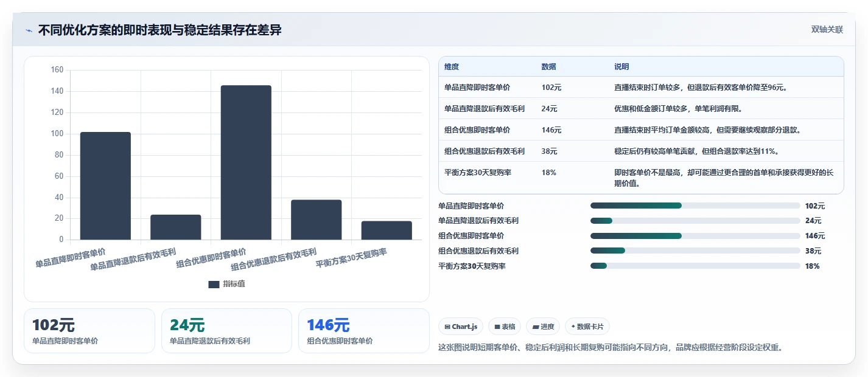Image resolution: width=868 pixels, height=377 pixels.
Task: Click table cell 单品直降退款后有效毛利
Action: point(485,109)
